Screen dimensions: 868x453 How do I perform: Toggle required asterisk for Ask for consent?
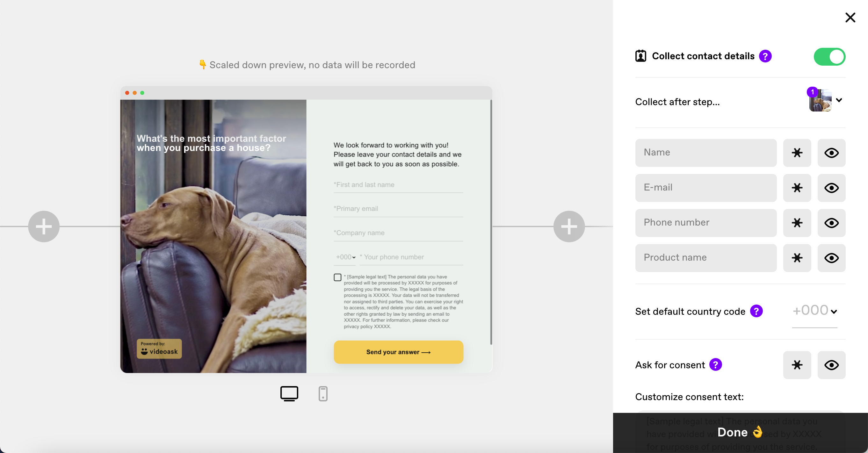point(797,365)
